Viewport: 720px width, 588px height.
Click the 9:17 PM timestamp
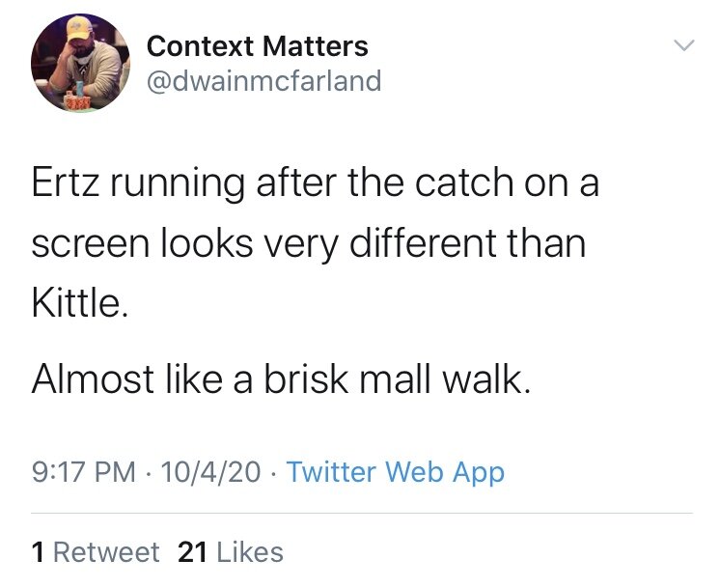83,472
